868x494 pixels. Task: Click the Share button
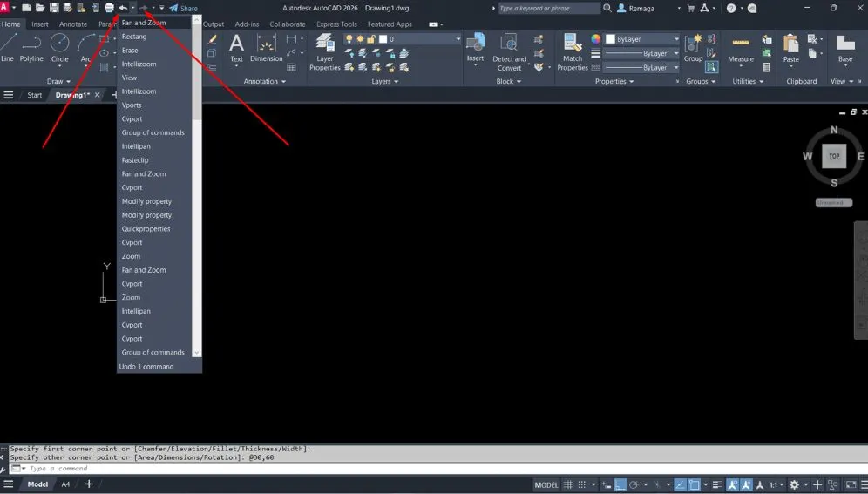[x=184, y=8]
